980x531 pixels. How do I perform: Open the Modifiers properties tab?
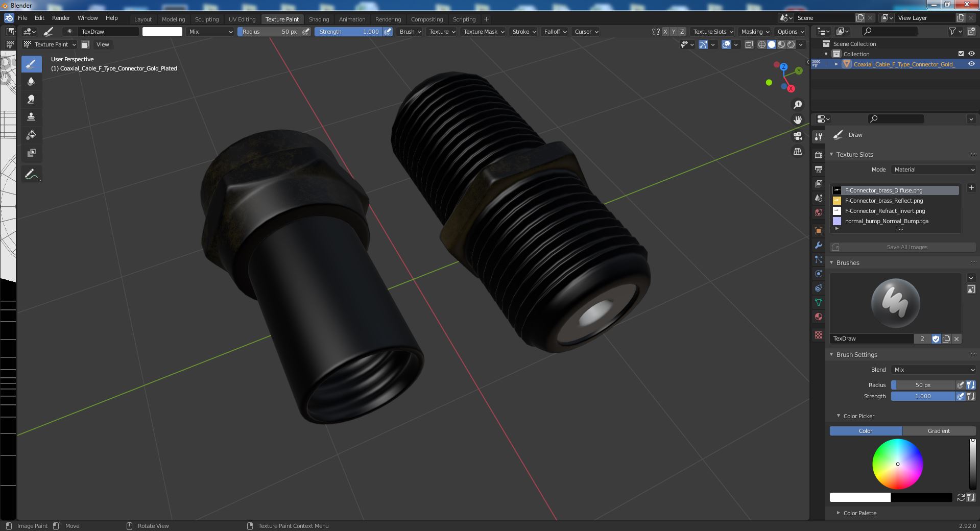pos(819,245)
